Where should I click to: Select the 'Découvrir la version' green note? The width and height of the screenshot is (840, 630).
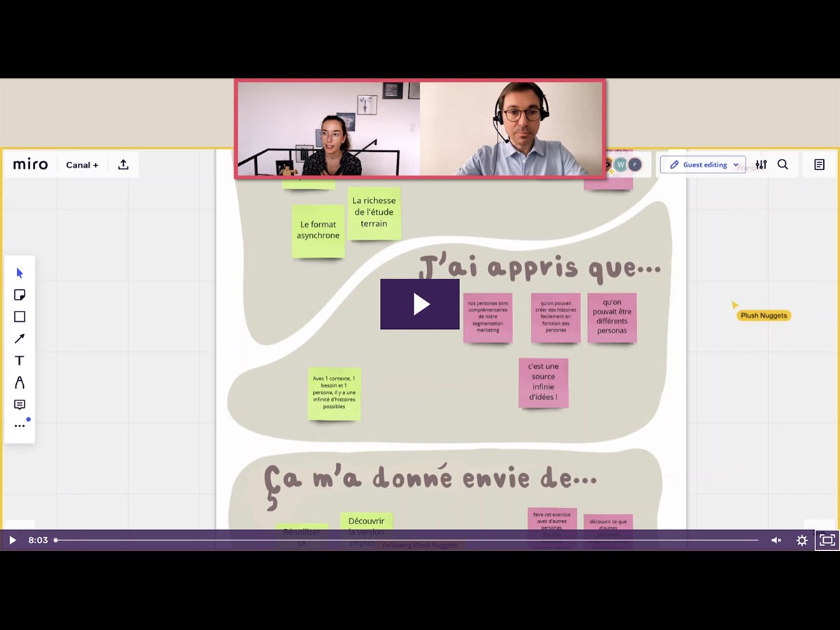click(x=367, y=531)
